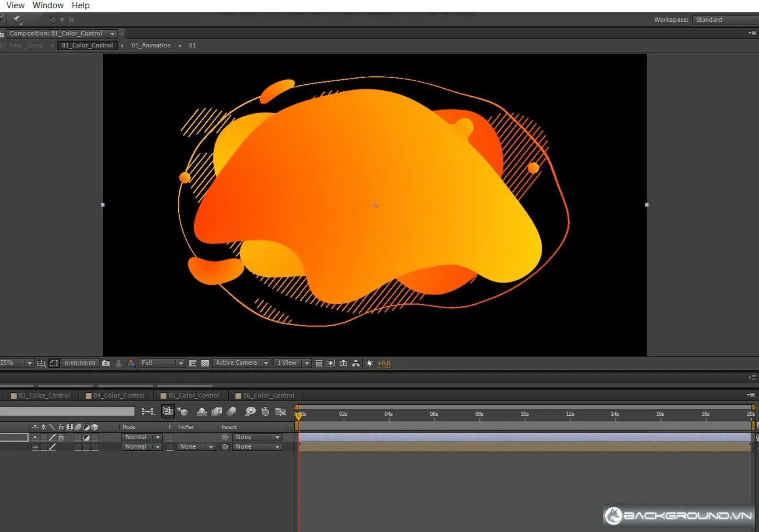This screenshot has width=759, height=532.
Task: Open Composition 01_Color_Control panel dropdown arrow
Action: [x=112, y=34]
